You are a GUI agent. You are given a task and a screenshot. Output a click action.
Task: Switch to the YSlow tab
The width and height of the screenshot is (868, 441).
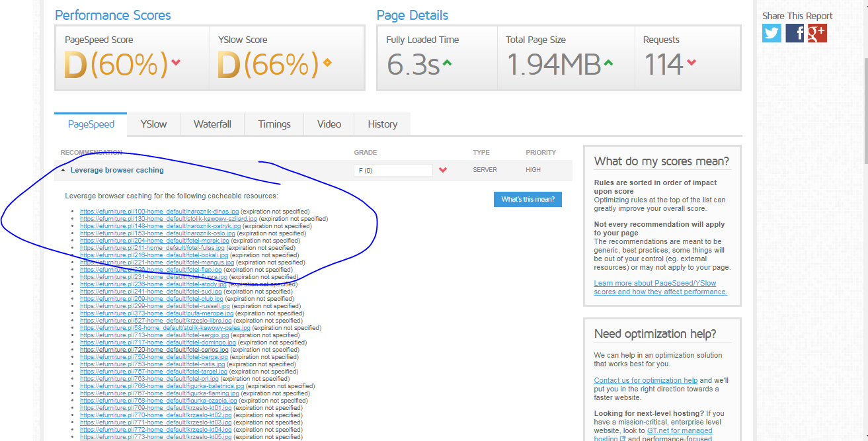click(x=153, y=124)
